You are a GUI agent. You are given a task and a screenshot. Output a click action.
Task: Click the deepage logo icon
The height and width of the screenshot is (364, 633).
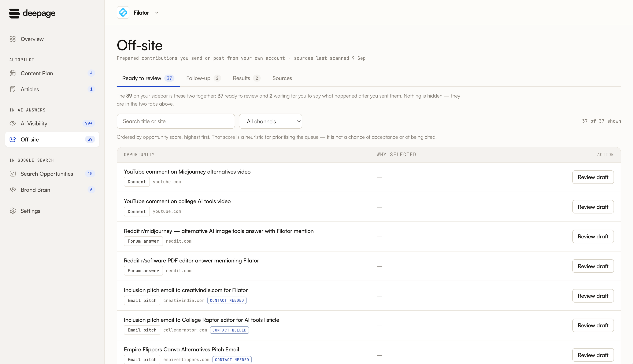click(14, 13)
